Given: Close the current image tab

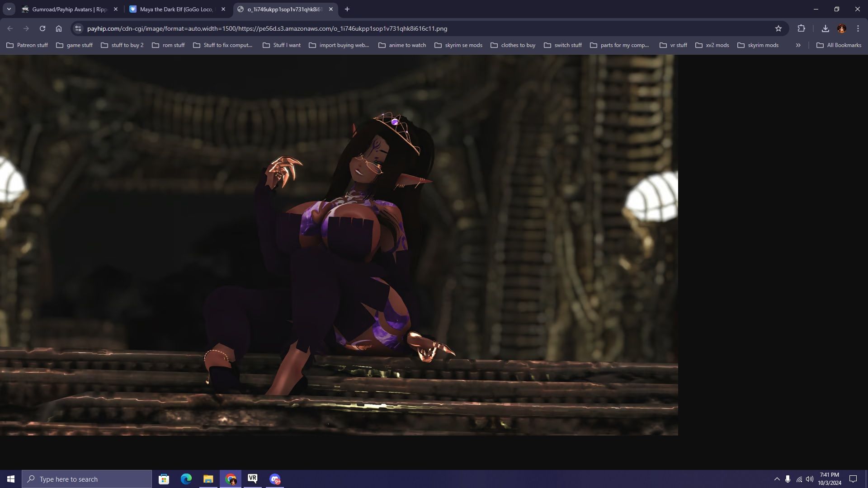Looking at the screenshot, I should [331, 9].
